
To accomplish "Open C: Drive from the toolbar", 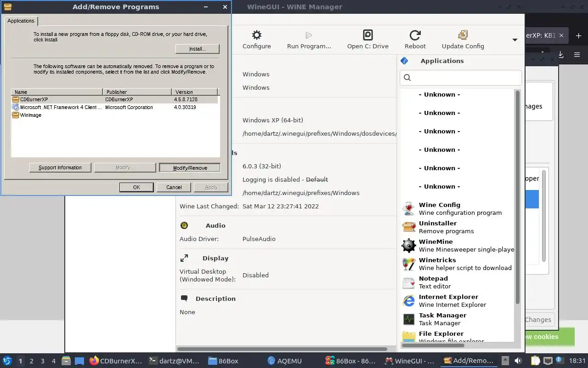I will pyautogui.click(x=367, y=40).
